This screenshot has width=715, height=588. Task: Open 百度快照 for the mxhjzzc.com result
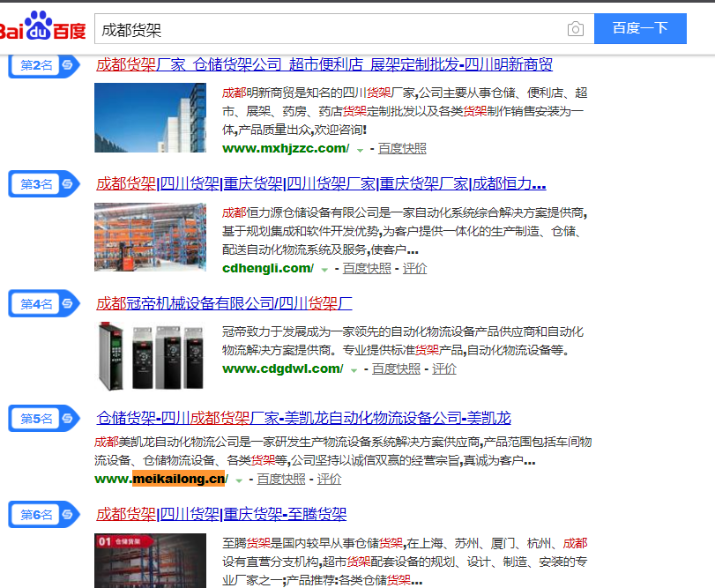coord(402,149)
